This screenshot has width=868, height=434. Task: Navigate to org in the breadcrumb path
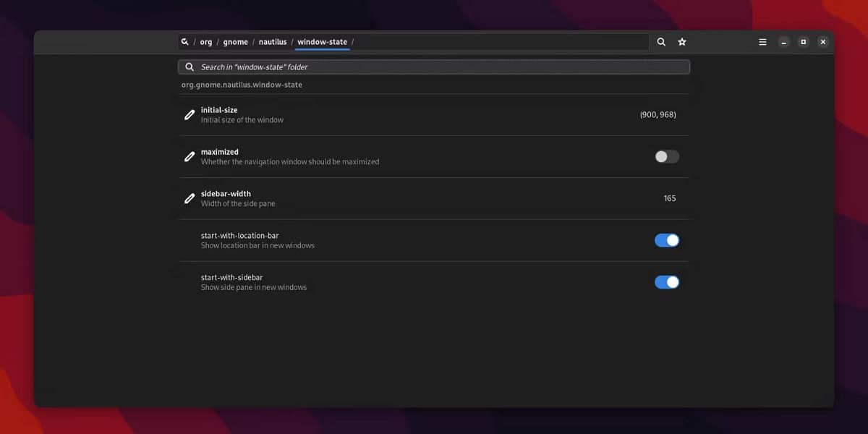(205, 41)
